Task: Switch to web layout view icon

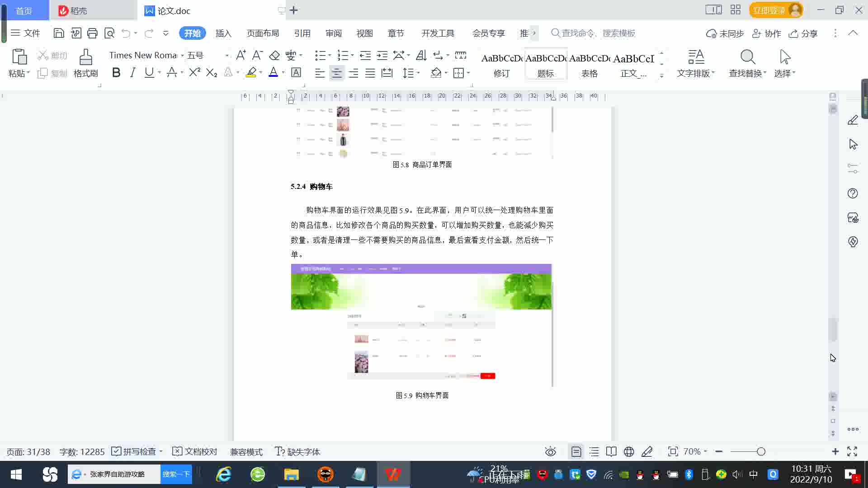Action: [x=629, y=451]
